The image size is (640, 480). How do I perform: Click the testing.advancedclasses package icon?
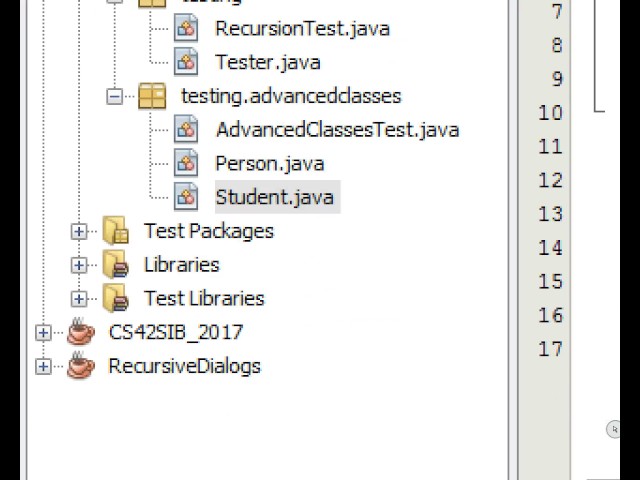click(x=152, y=96)
